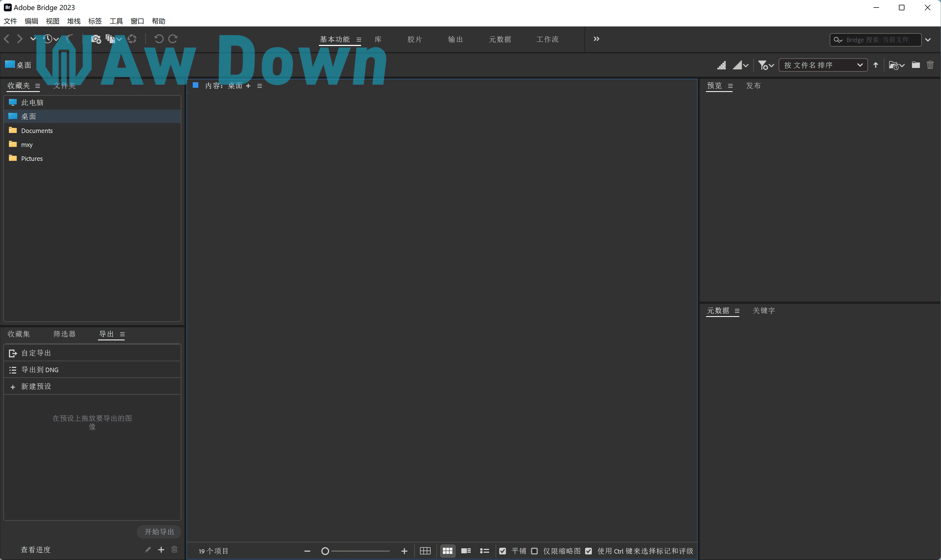941x560 pixels.
Task: Enable the 仅限缩略图 checkbox
Action: click(x=534, y=551)
